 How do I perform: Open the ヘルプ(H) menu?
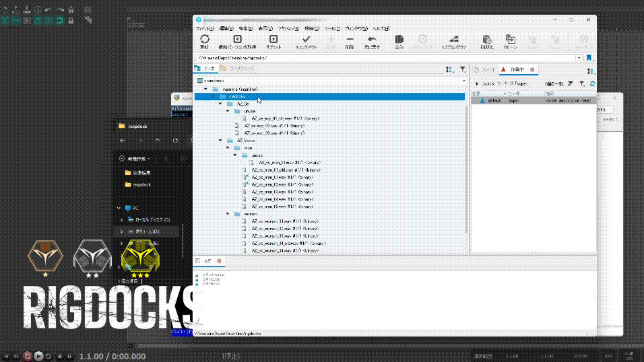(381, 28)
